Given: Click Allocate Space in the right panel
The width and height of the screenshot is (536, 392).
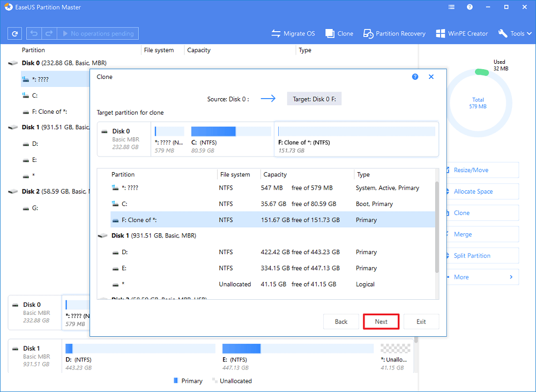Looking at the screenshot, I should click(x=482, y=191).
